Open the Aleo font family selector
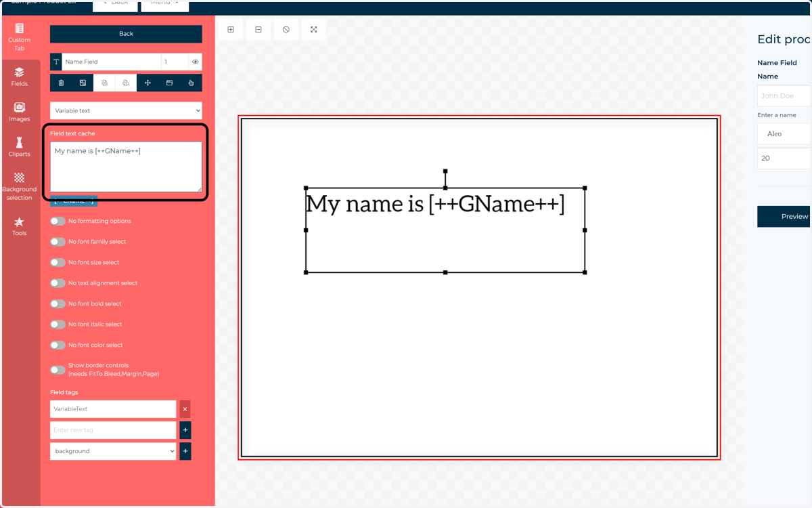812x508 pixels. click(784, 134)
